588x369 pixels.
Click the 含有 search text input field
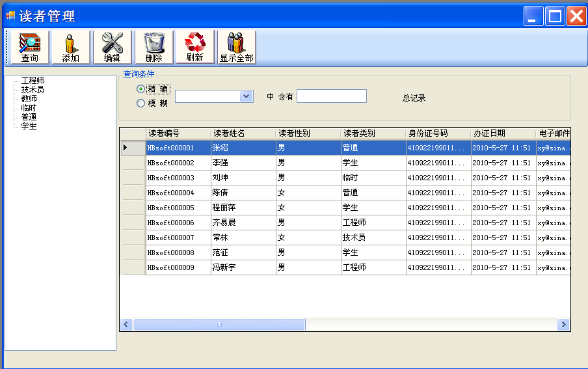tap(332, 96)
